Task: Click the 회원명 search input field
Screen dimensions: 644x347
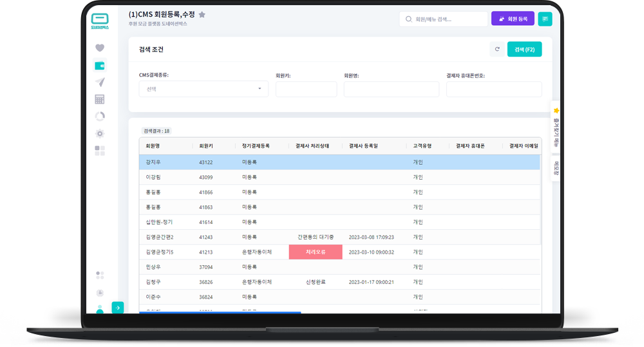Action: point(391,89)
